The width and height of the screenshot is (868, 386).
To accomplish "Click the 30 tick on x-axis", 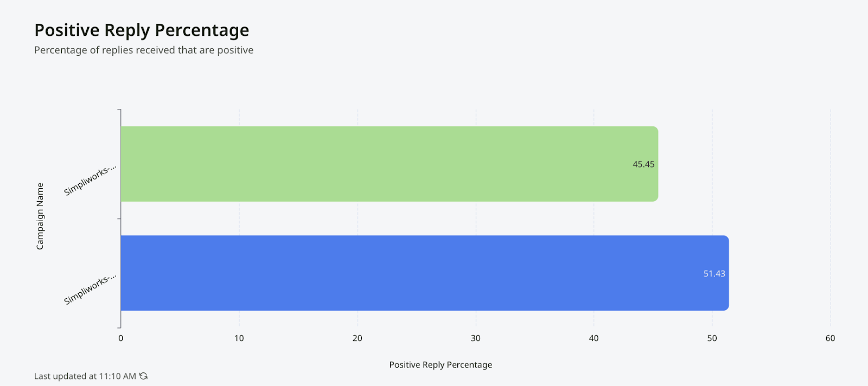I will click(475, 338).
